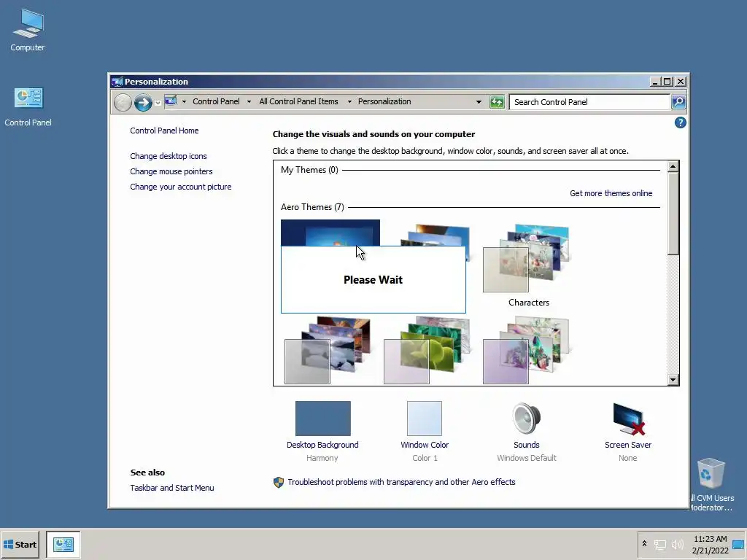Click the search magnifier button
Image resolution: width=747 pixels, height=560 pixels.
[x=678, y=102]
